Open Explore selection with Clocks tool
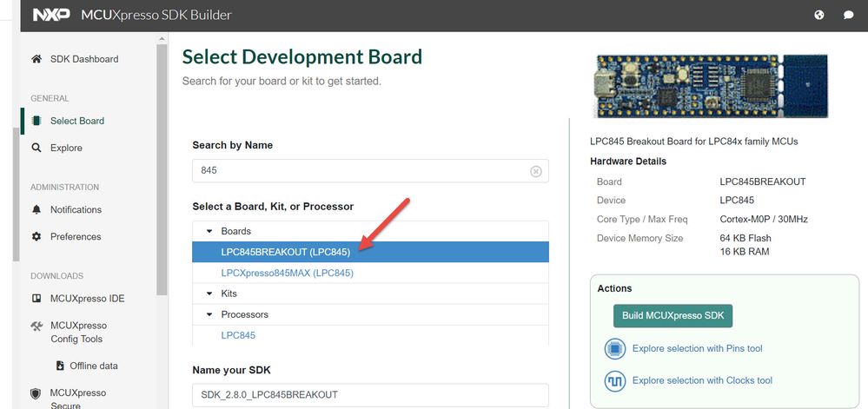The width and height of the screenshot is (868, 409). tap(702, 380)
